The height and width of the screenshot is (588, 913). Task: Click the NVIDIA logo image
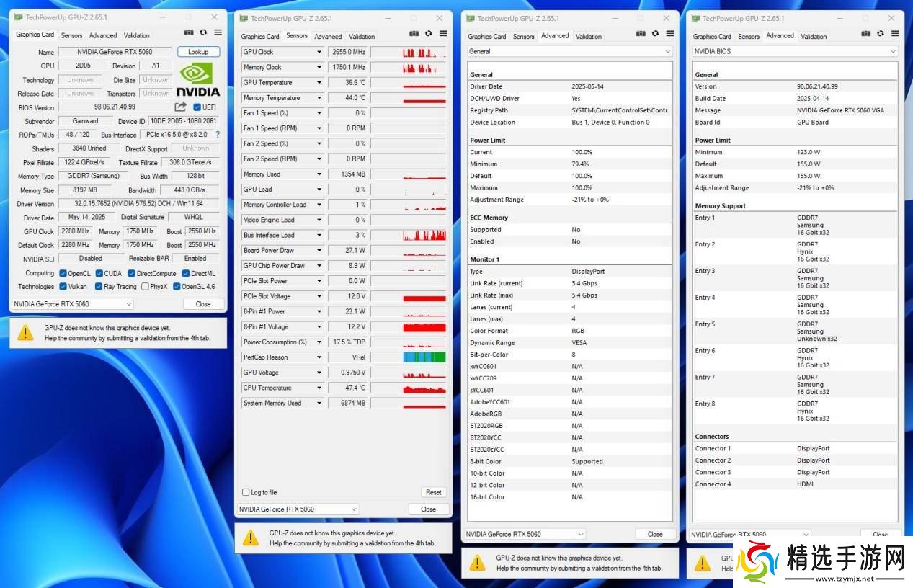pos(198,80)
